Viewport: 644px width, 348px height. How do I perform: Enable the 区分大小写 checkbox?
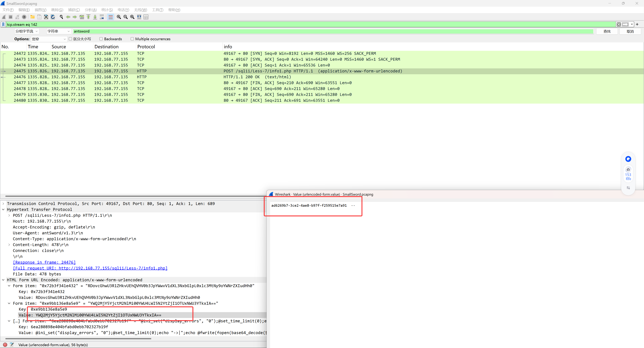click(70, 39)
